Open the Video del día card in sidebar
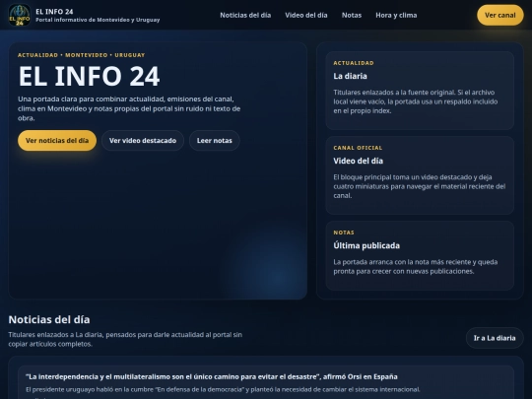The width and height of the screenshot is (532, 399). [x=420, y=175]
